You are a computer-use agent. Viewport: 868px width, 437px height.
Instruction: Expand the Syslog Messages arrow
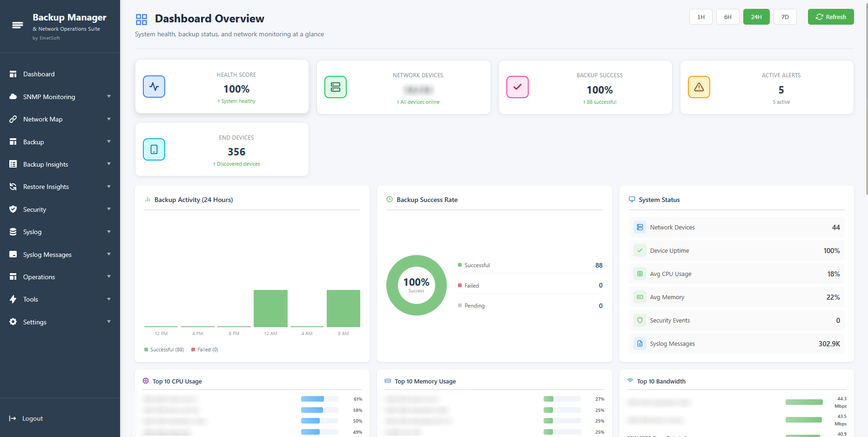(109, 255)
